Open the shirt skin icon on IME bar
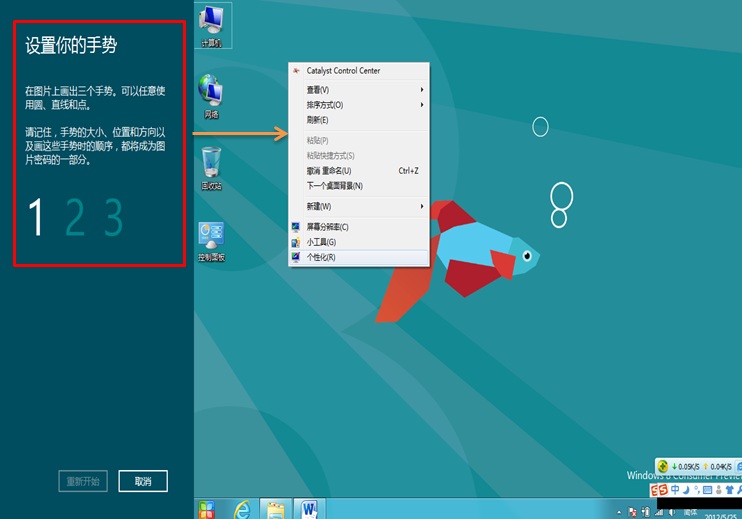Image resolution: width=742 pixels, height=519 pixels. coord(730,490)
